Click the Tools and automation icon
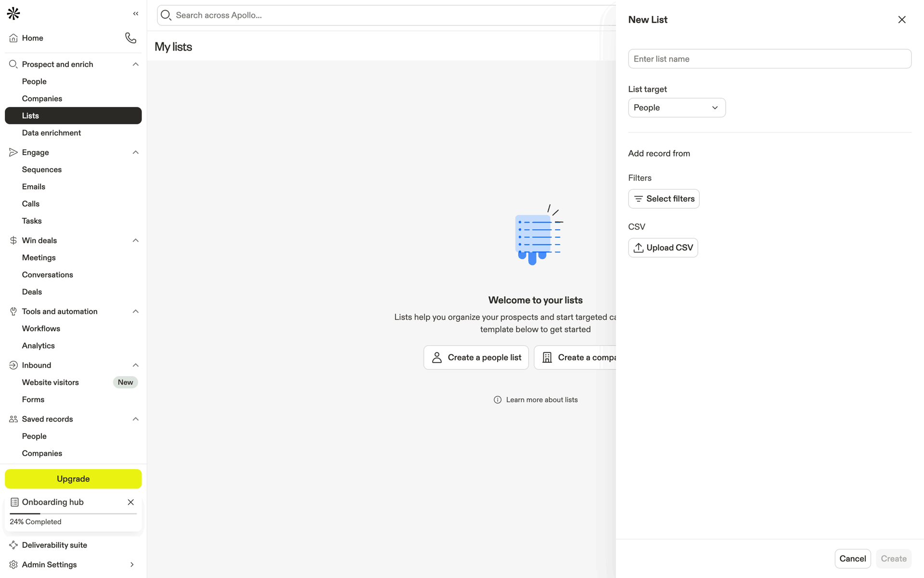924x578 pixels. point(13,311)
